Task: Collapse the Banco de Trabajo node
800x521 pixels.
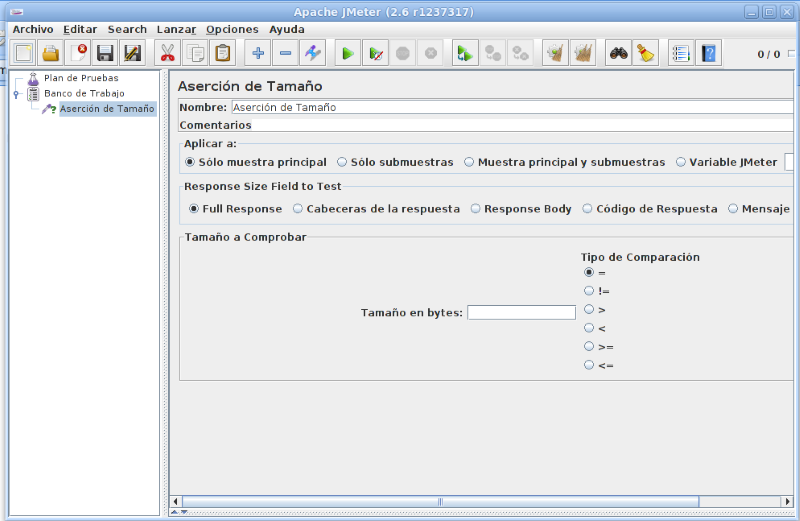Action: point(16,94)
